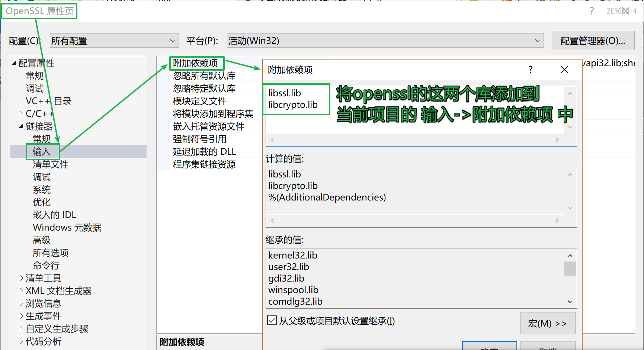
Task: Select 常规 under 链接器
Action: tap(42, 139)
